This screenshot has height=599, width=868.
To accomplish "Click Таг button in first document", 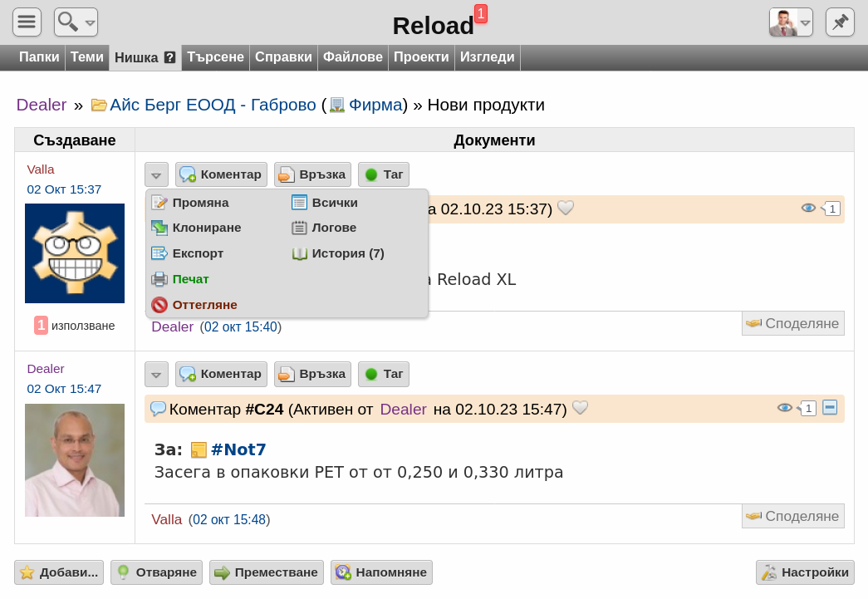I will click(x=384, y=174).
